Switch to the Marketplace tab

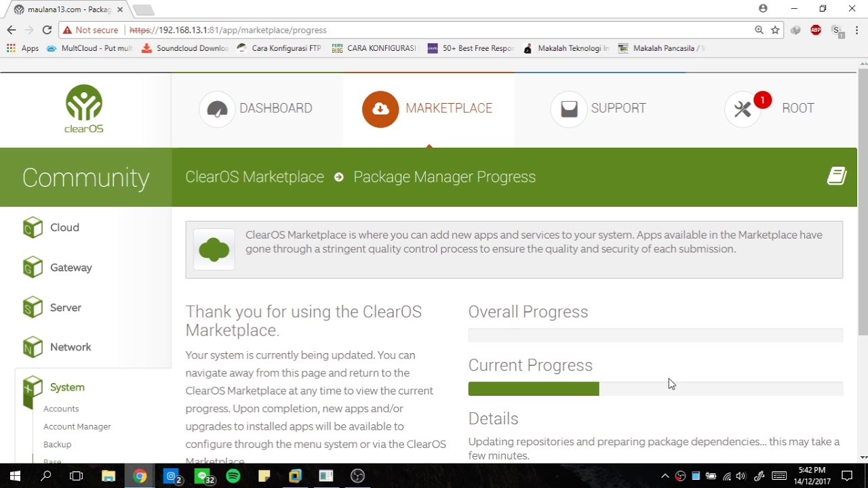(429, 109)
